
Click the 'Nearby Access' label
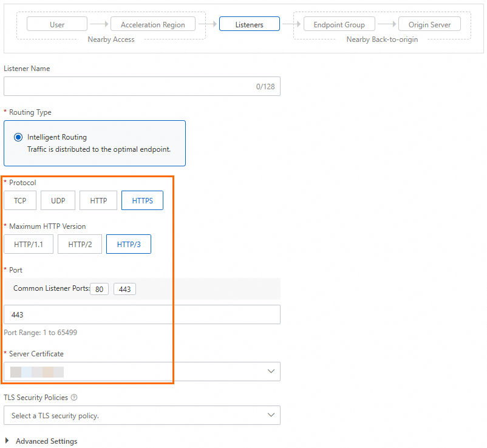(x=111, y=39)
